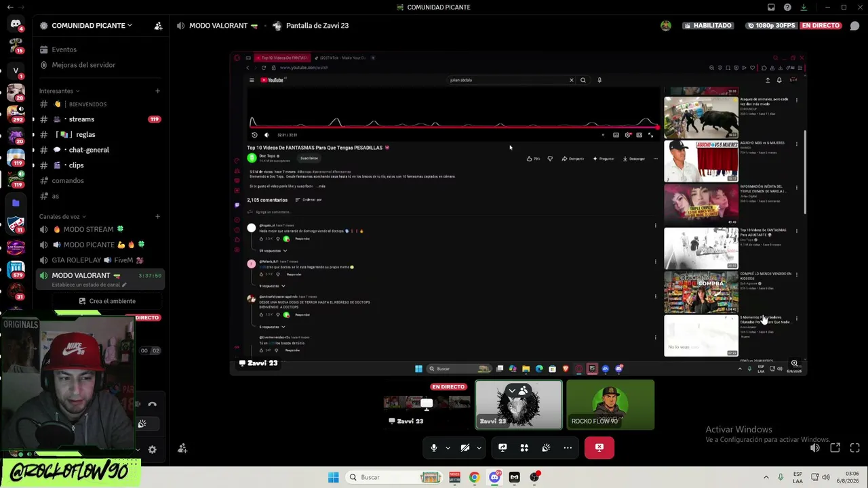Select the chat-general text channel
Viewport: 868px width, 488px height.
[x=99, y=150]
